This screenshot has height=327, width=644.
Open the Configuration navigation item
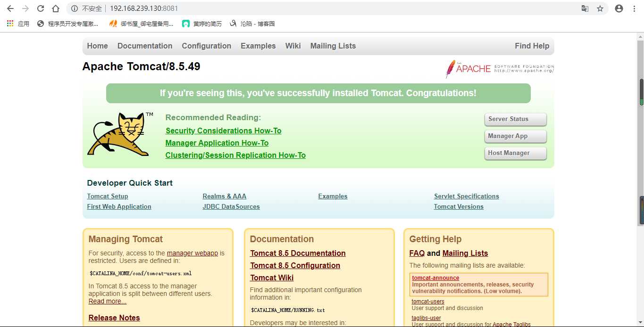pyautogui.click(x=207, y=46)
